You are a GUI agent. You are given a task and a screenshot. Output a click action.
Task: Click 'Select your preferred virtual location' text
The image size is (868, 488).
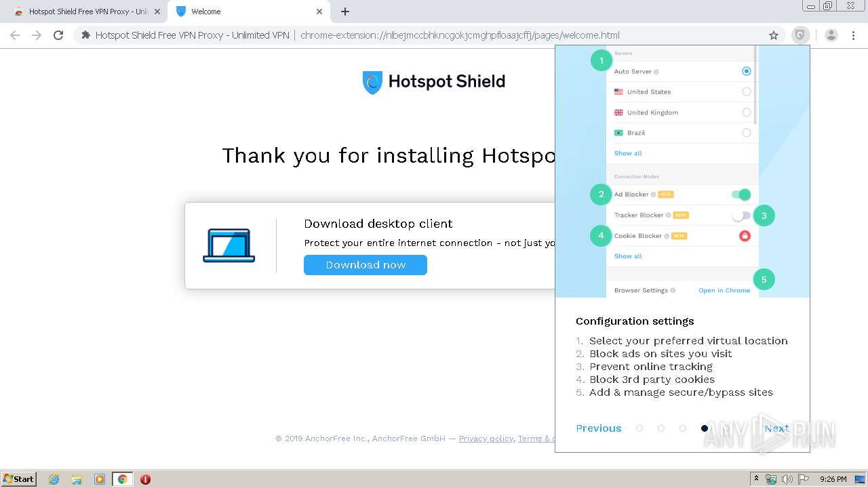tap(688, 341)
